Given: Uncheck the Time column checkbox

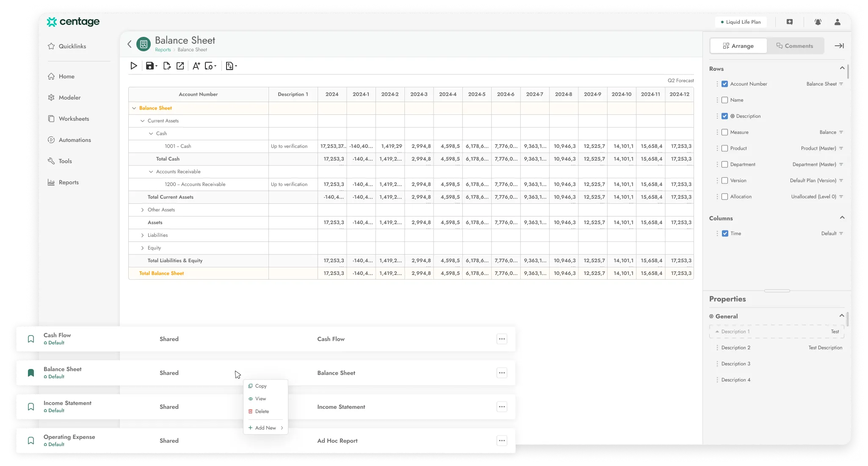Looking at the screenshot, I should [725, 233].
